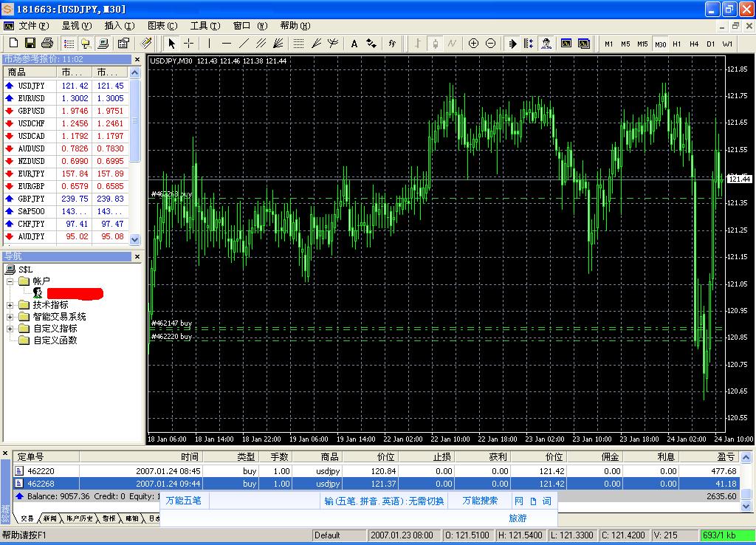
Task: Select the Crosshair cursor tool
Action: click(189, 44)
